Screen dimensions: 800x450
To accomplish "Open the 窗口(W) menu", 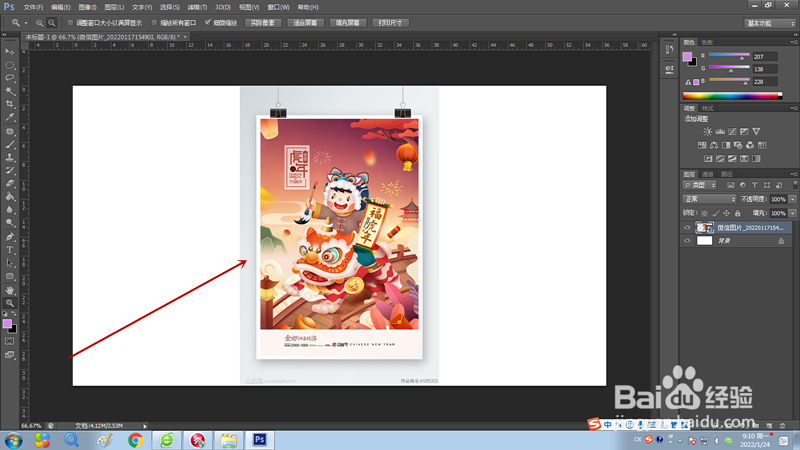I will click(279, 7).
